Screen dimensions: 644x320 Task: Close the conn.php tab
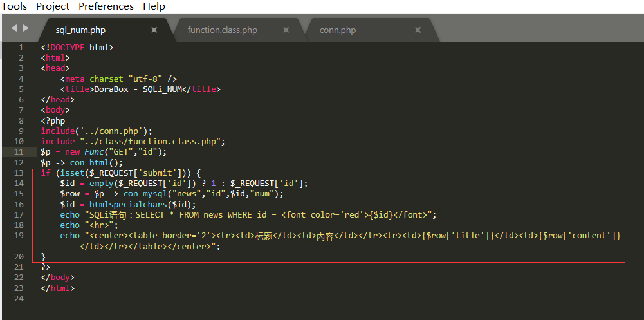(x=418, y=30)
